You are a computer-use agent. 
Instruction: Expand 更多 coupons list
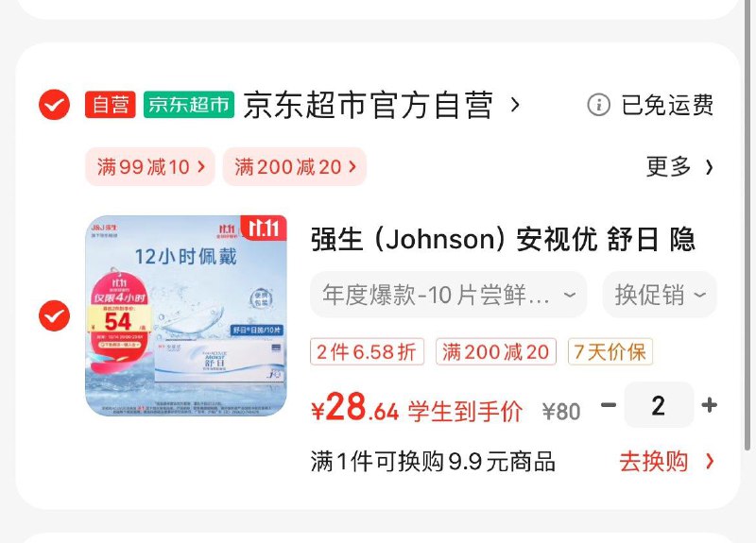click(x=679, y=167)
